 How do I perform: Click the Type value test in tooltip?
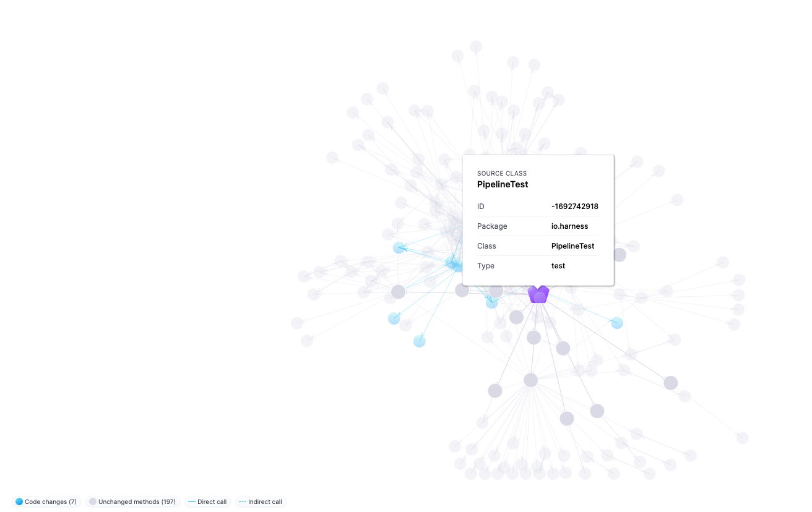tap(558, 266)
